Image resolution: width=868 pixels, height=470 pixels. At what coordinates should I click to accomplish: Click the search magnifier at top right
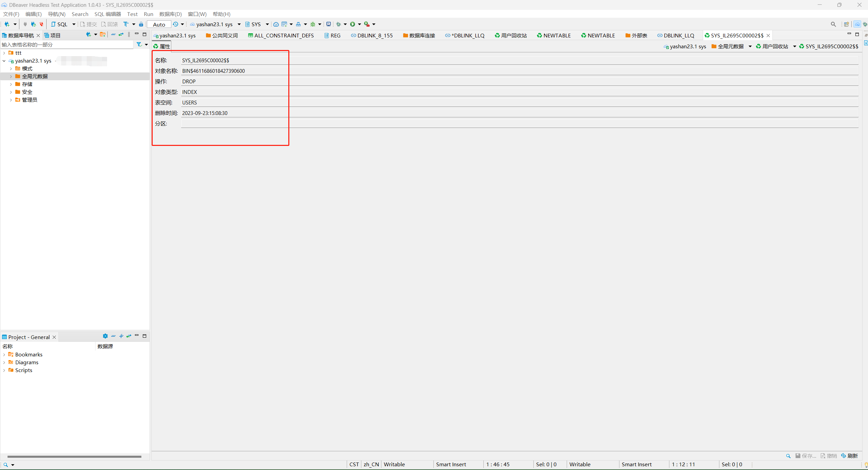click(x=833, y=24)
